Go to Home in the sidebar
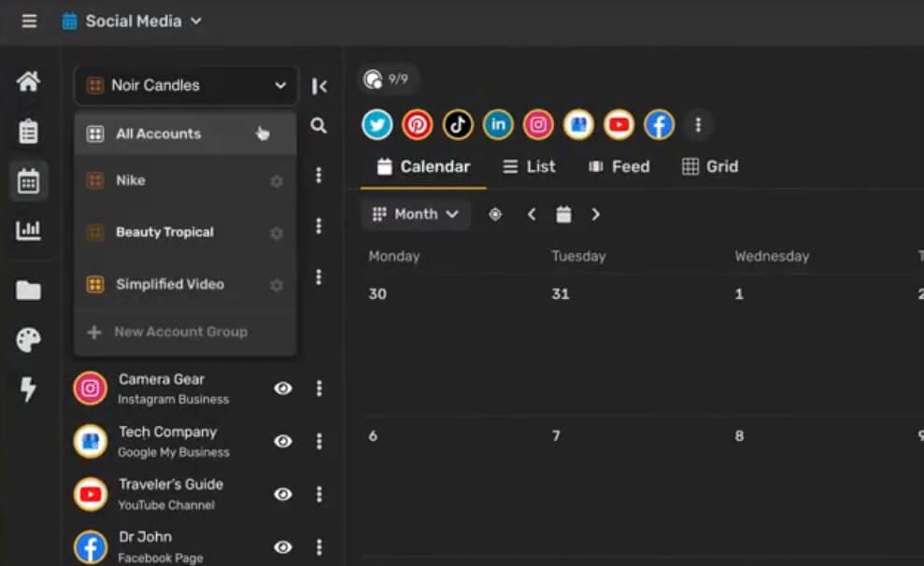 [28, 81]
